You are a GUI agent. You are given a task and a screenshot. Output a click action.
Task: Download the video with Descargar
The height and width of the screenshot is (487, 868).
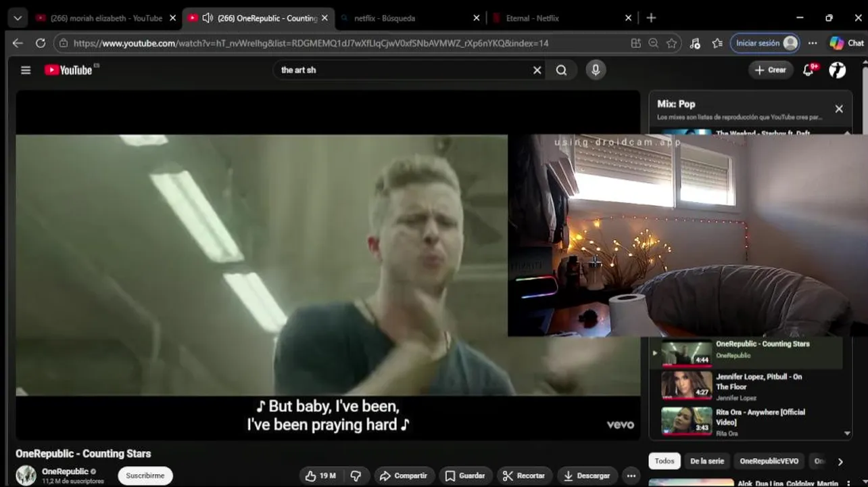(x=587, y=476)
